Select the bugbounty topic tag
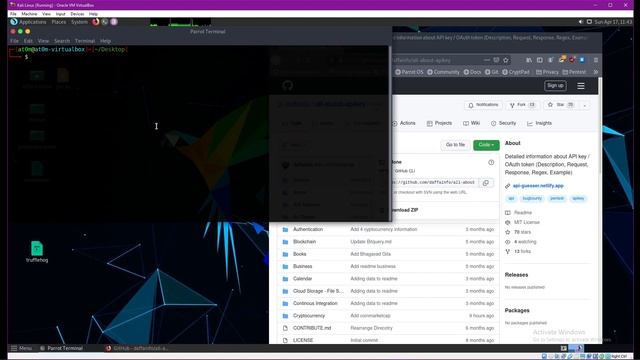 pos(532,198)
